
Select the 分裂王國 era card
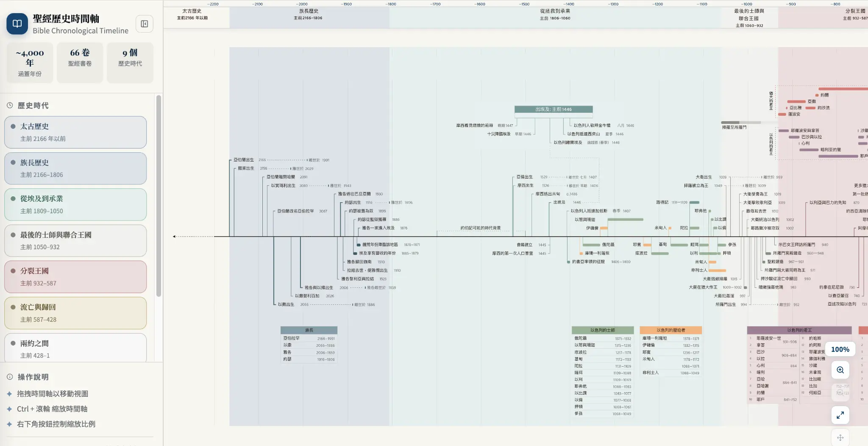click(x=75, y=277)
